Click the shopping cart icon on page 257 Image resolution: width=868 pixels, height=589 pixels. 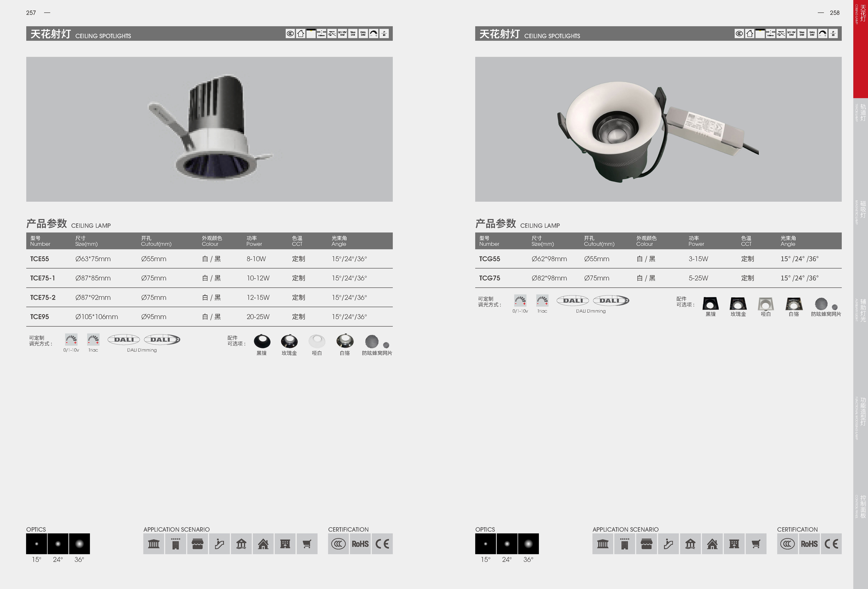[x=307, y=544]
